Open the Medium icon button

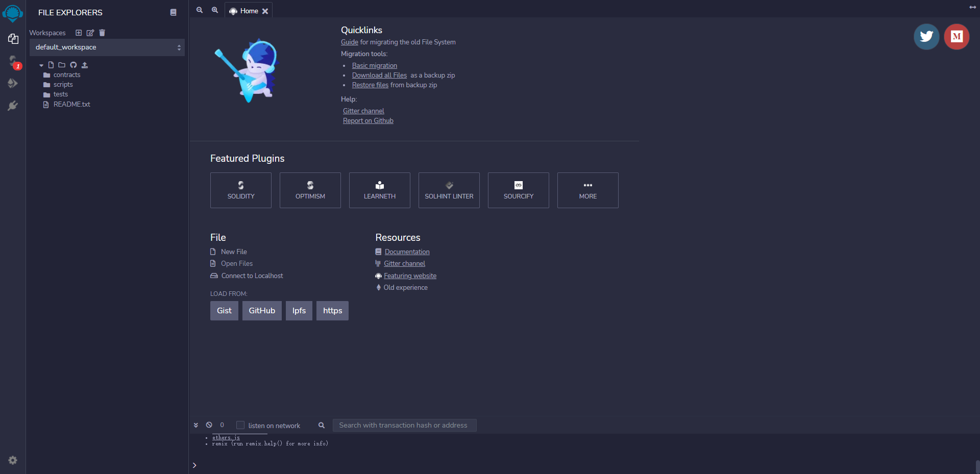coord(957,37)
